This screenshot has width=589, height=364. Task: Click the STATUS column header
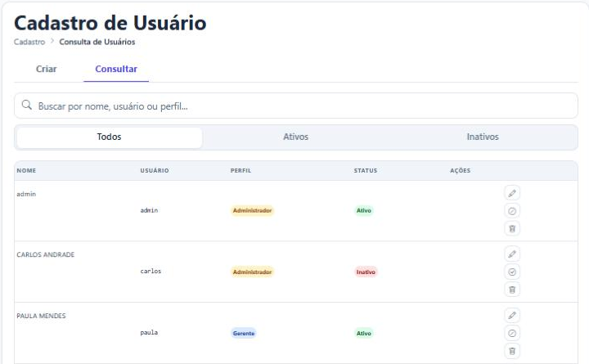[365, 170]
